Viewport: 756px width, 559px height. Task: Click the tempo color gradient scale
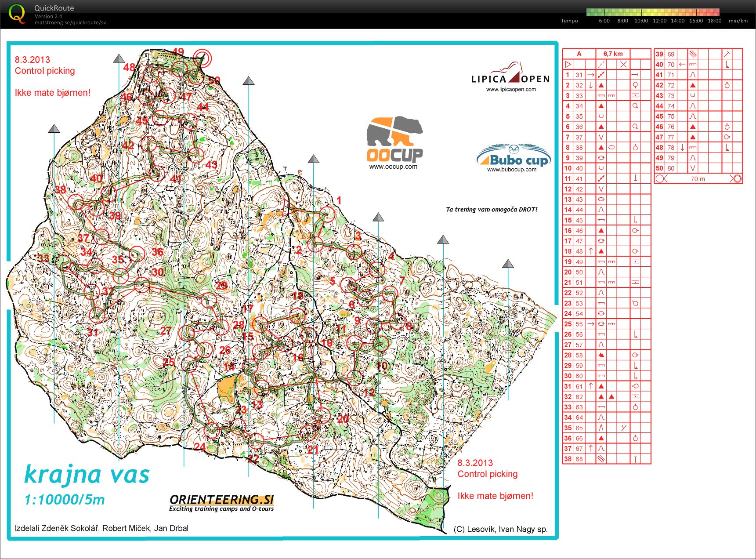tap(653, 12)
